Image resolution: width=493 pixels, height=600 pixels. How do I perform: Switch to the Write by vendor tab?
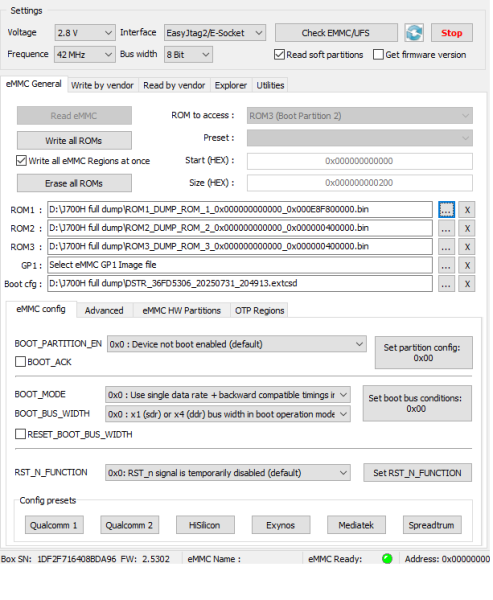[102, 85]
